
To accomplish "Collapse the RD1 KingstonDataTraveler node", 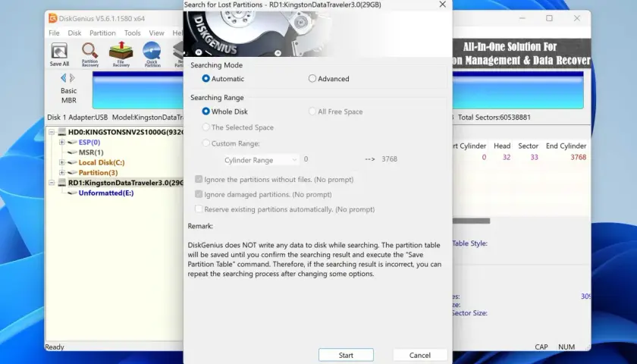I will 52,183.
